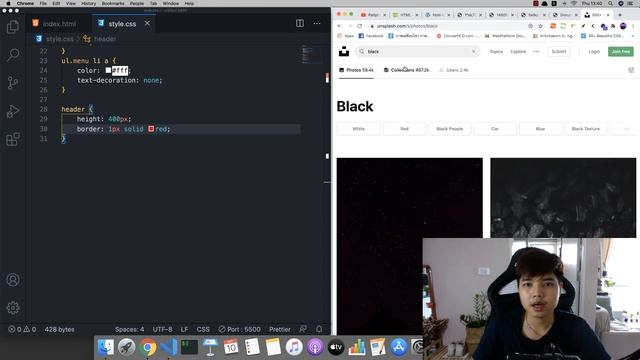Click the Black Texture search chip
The image size is (640, 360).
585,129
